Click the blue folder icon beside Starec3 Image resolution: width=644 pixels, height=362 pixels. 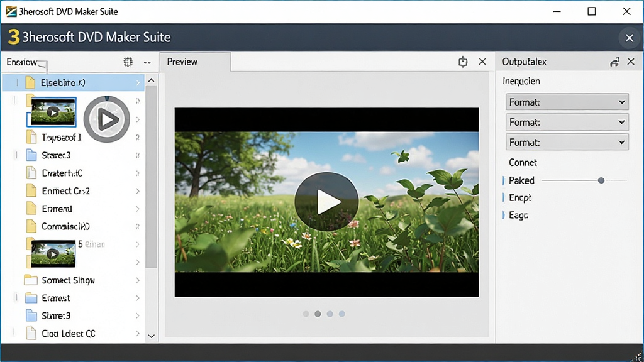pos(31,155)
